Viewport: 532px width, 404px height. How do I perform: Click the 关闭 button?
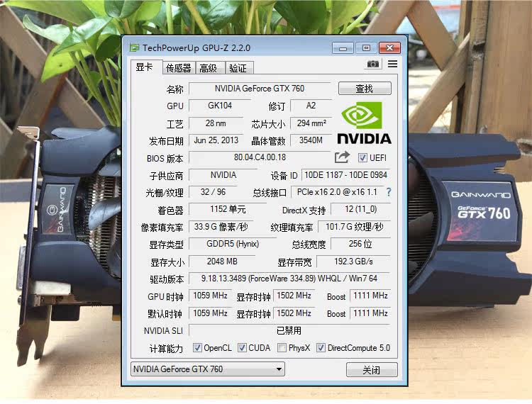[x=372, y=370]
